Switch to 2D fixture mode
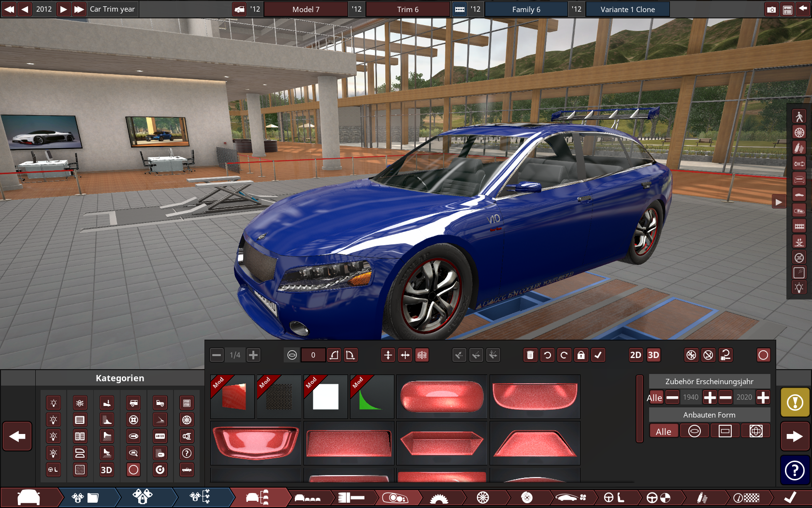This screenshot has width=812, height=508. point(636,355)
